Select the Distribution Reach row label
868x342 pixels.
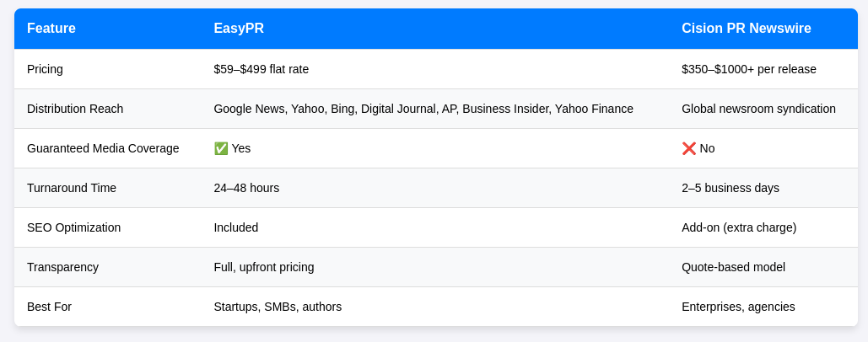(75, 109)
